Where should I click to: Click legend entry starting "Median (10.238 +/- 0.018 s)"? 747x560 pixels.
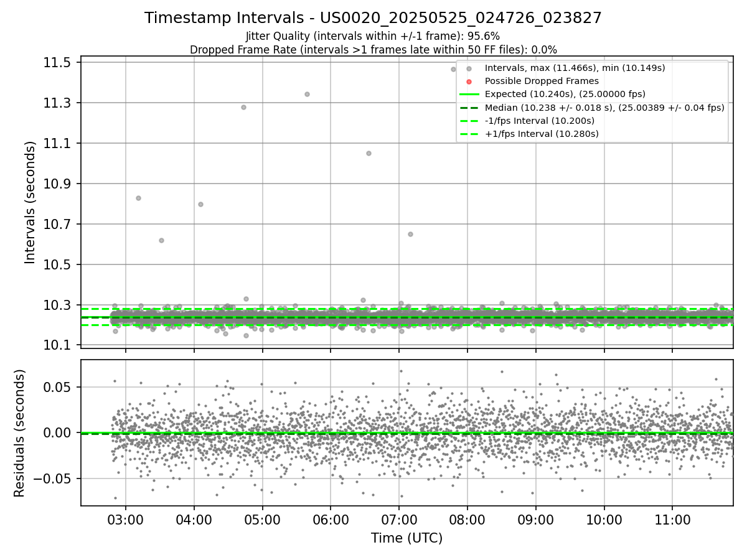[604, 108]
